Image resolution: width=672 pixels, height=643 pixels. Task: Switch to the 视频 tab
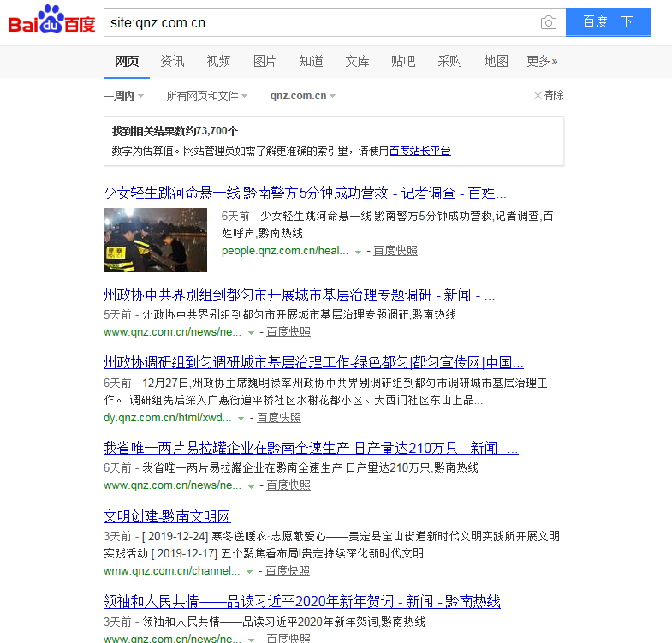tap(218, 62)
